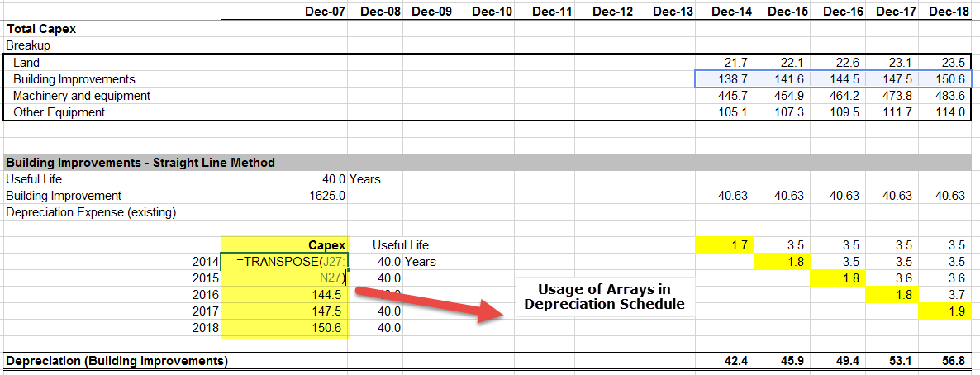This screenshot has height=375, width=980.
Task: Click the yellow 1.8 cell under Dec-15
Action: coord(783,262)
